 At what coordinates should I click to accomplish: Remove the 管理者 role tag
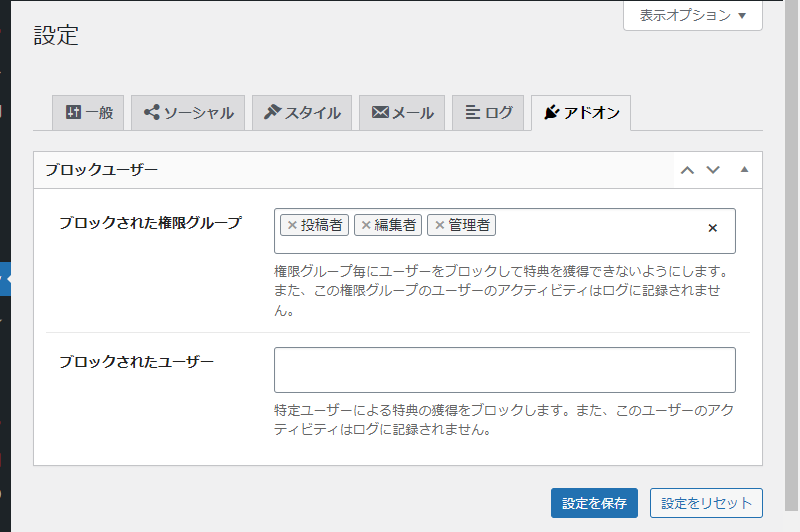pyautogui.click(x=439, y=225)
